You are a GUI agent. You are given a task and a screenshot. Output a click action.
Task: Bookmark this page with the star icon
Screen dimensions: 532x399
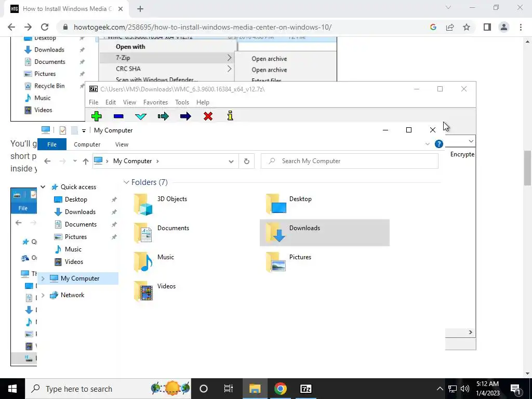tap(467, 27)
